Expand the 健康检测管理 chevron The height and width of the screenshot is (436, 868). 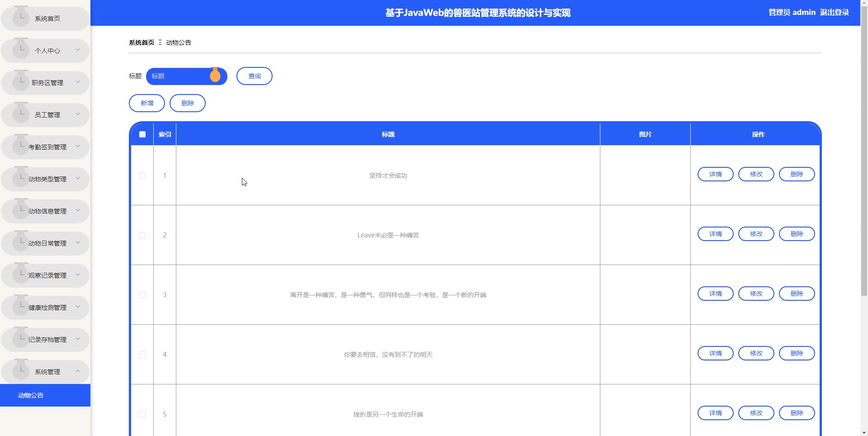coord(78,307)
